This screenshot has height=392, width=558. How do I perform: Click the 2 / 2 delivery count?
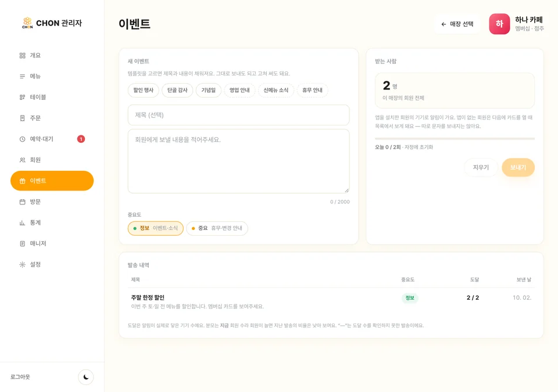(x=473, y=298)
